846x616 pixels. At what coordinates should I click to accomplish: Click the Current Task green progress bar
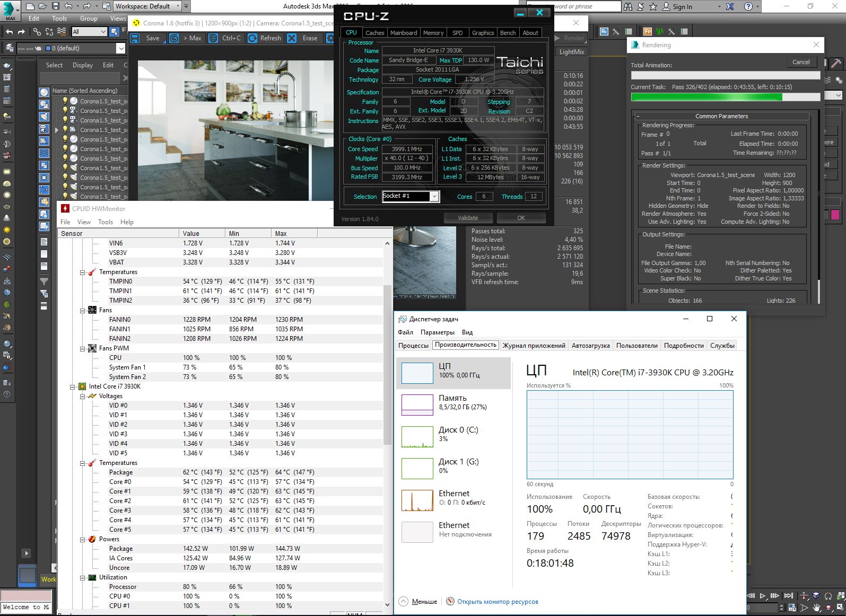[726, 97]
